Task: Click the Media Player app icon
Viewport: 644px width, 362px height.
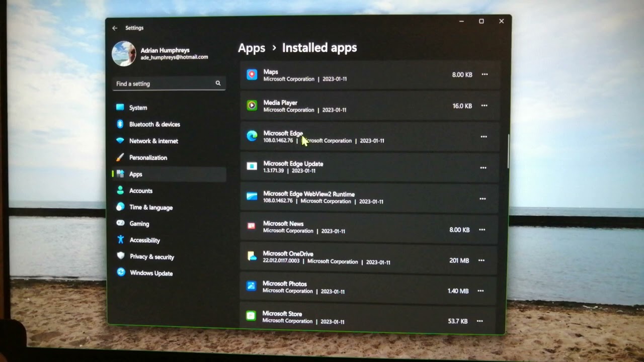Action: point(252,106)
